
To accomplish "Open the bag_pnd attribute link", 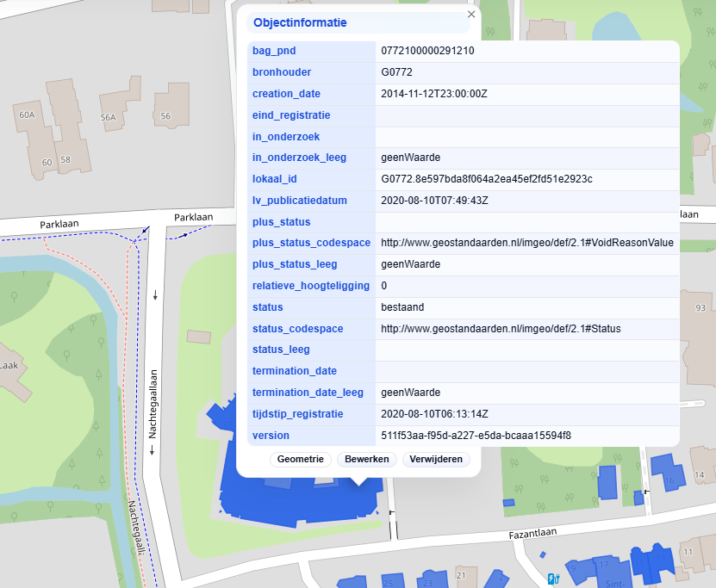I will tap(268, 51).
